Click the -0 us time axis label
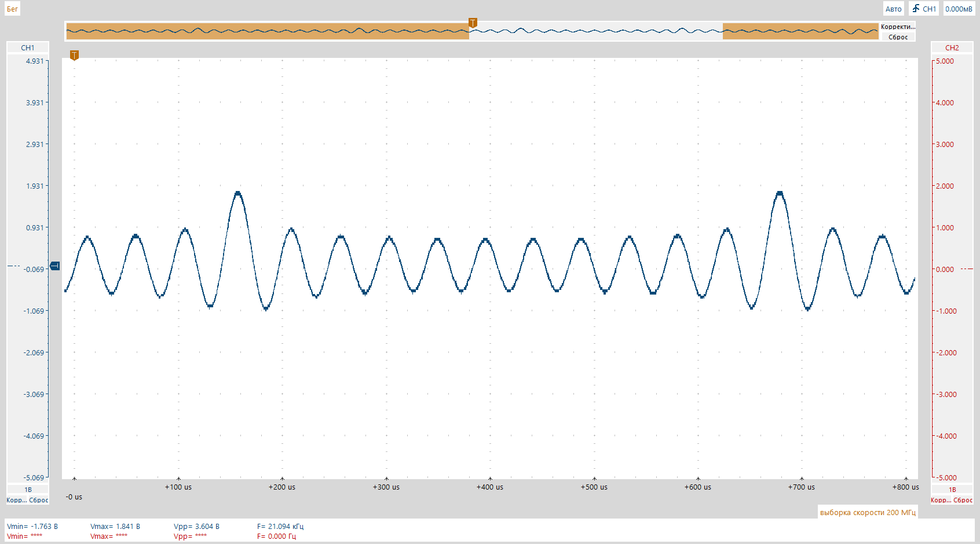Viewport: 980px width, 544px height. pyautogui.click(x=74, y=497)
